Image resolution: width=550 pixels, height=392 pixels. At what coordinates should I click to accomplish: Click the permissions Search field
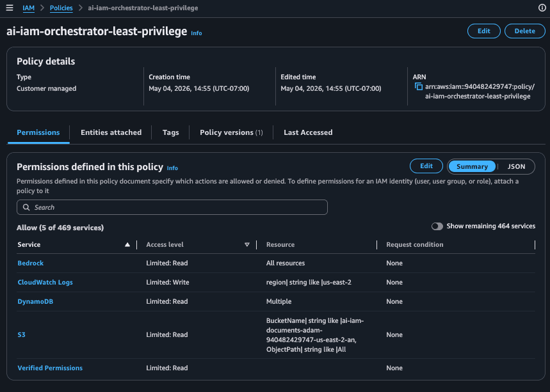pos(172,207)
